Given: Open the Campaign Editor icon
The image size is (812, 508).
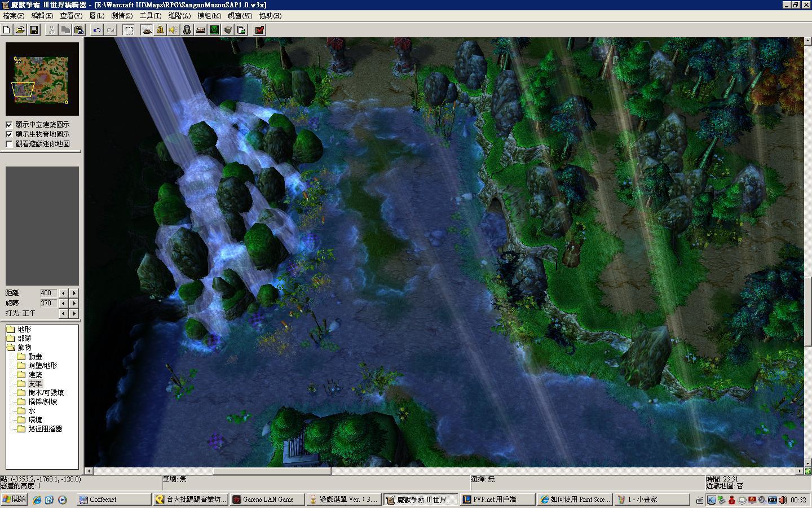Looking at the screenshot, I should pos(201,30).
